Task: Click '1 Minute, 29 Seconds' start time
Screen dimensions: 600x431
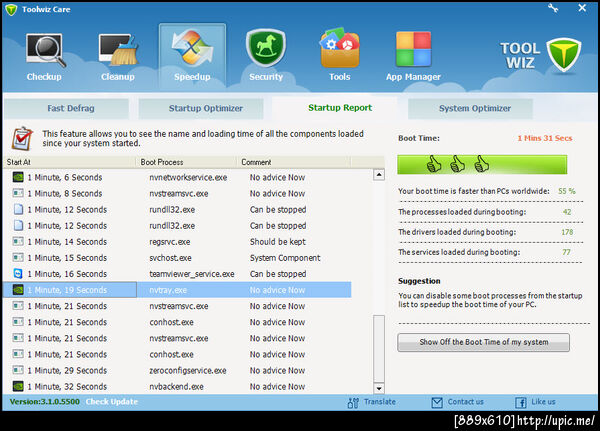Action: (67, 371)
